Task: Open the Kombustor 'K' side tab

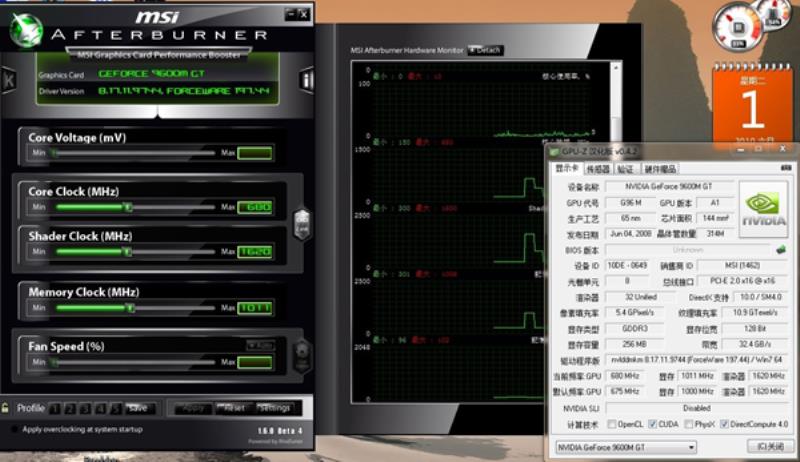Action: [9, 80]
